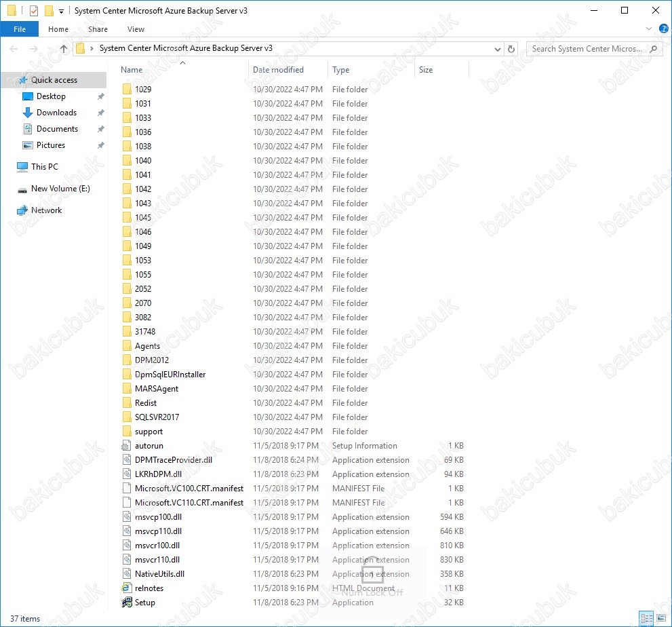672x627 pixels.
Task: Click the MARSAgent folder icon
Action: click(127, 389)
